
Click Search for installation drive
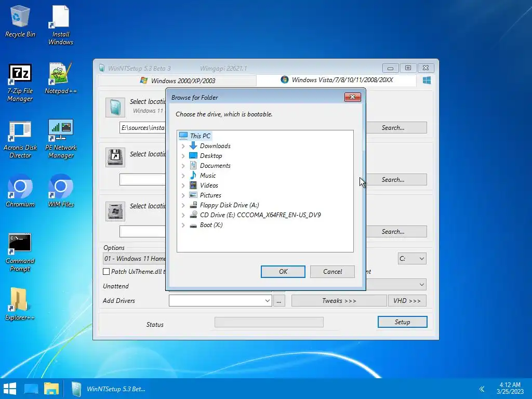pyautogui.click(x=396, y=231)
